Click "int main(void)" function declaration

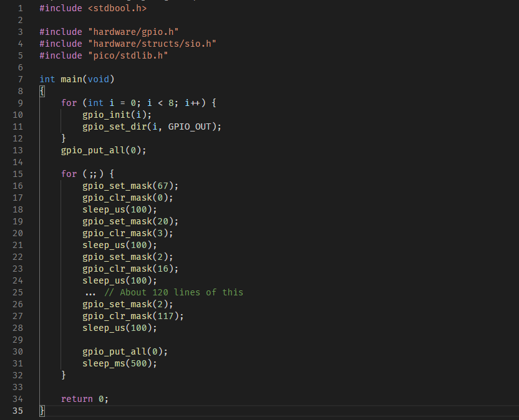77,79
